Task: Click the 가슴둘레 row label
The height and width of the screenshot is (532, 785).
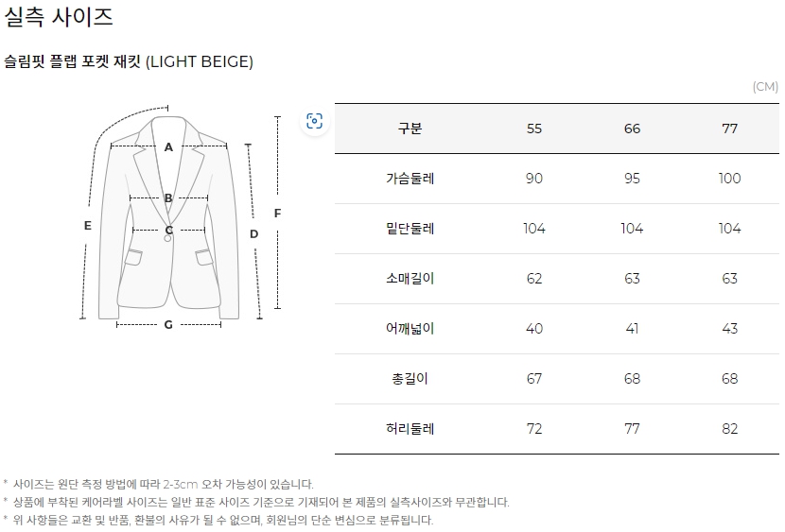Action: click(410, 179)
